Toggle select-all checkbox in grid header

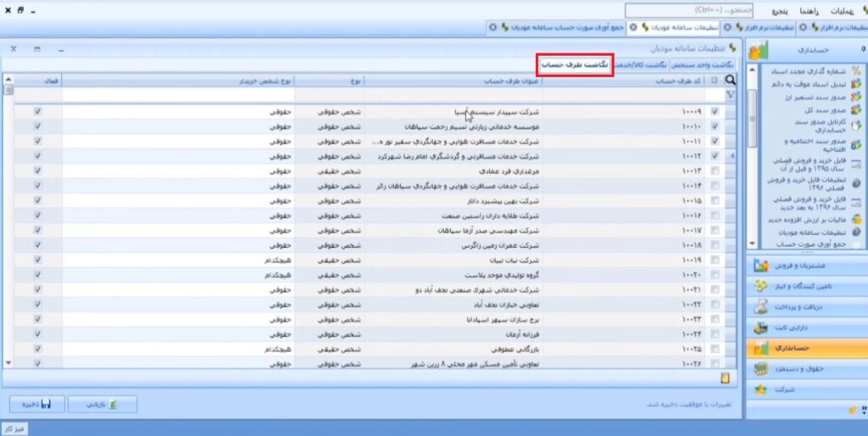pyautogui.click(x=715, y=81)
